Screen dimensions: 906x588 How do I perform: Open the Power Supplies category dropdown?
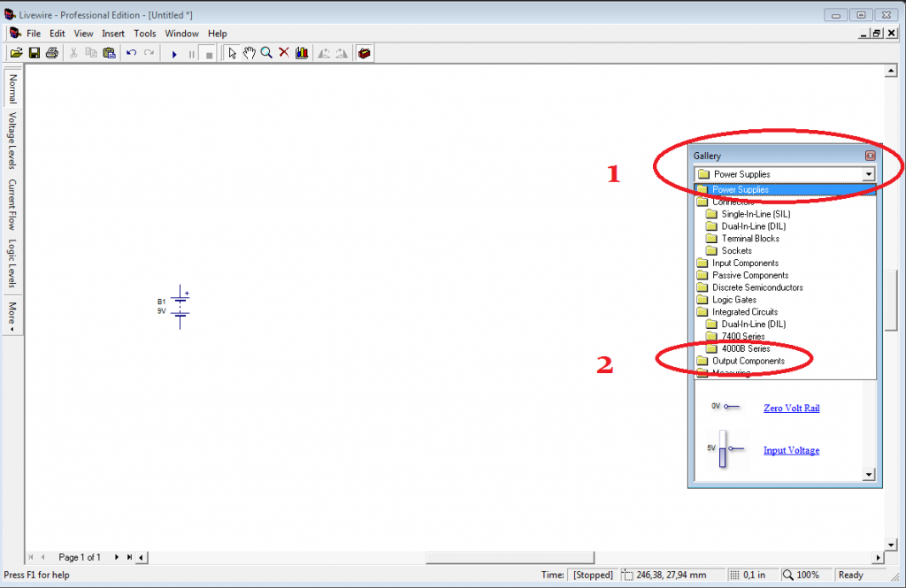pos(869,174)
